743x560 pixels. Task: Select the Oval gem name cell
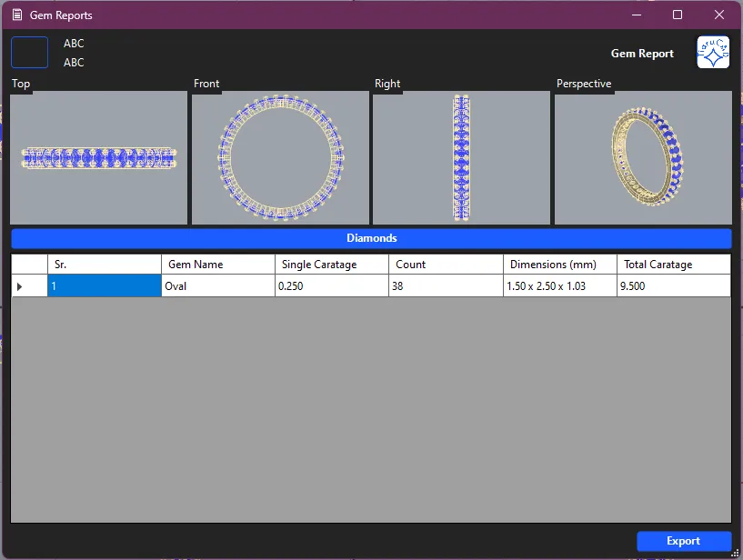point(218,286)
